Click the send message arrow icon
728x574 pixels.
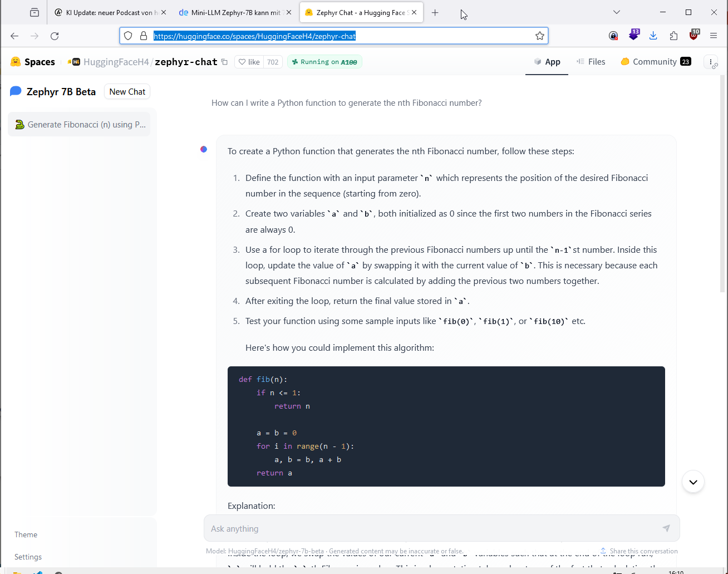point(666,528)
